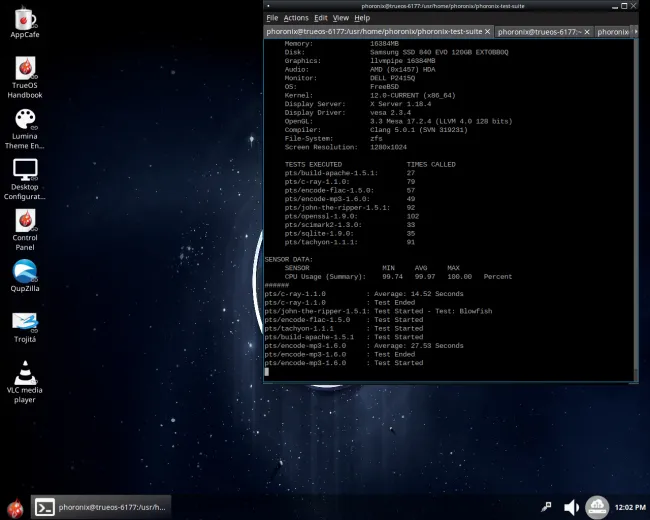Click the 'Clang 5.0.1 (SVN 319231)' compiler text
The image size is (650, 520).
click(419, 130)
